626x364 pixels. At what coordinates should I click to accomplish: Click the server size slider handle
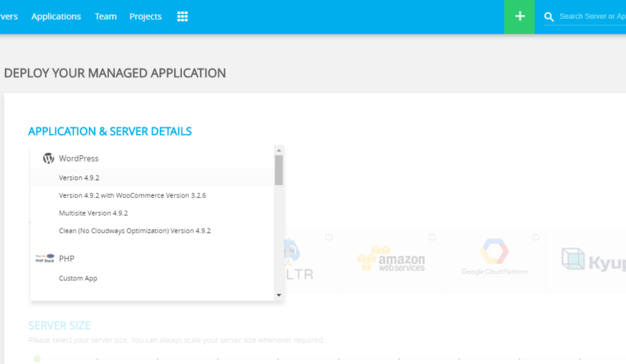[37, 359]
